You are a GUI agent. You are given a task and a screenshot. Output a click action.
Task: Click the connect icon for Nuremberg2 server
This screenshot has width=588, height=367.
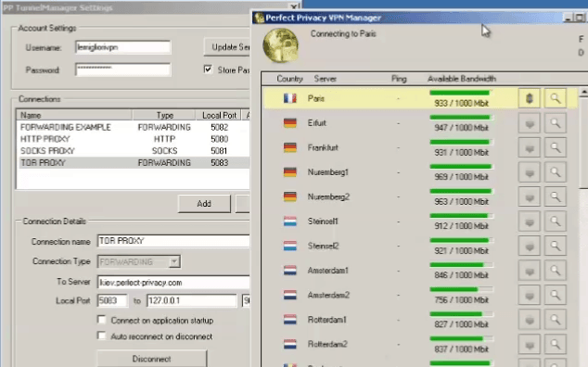530,197
